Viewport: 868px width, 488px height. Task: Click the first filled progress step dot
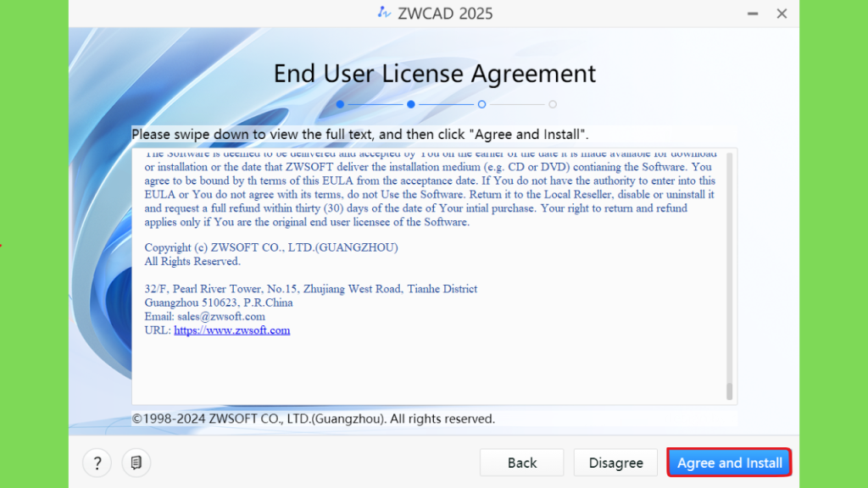(340, 104)
